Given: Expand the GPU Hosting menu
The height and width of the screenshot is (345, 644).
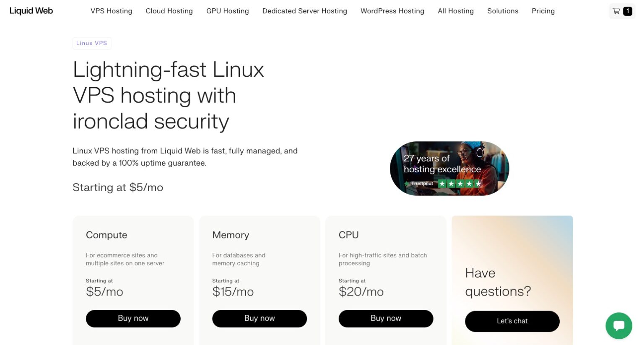Looking at the screenshot, I should tap(227, 11).
